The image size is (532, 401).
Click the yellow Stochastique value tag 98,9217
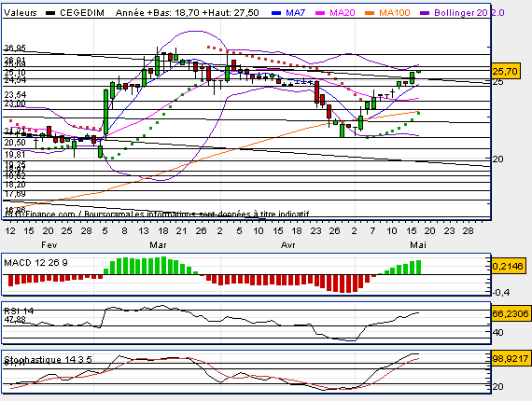[511, 359]
